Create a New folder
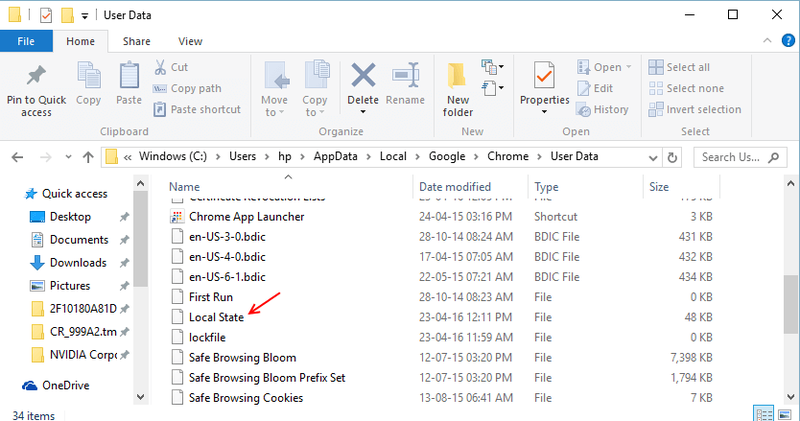Viewport: 800px width, 421px height. [x=458, y=89]
